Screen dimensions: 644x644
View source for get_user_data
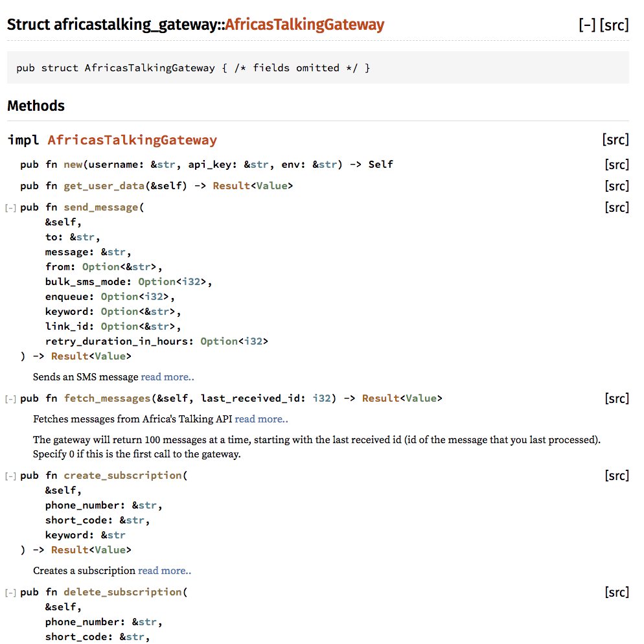click(617, 186)
